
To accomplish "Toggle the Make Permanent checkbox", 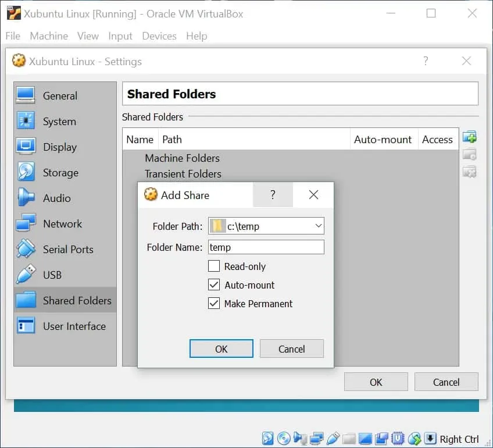I will 213,304.
